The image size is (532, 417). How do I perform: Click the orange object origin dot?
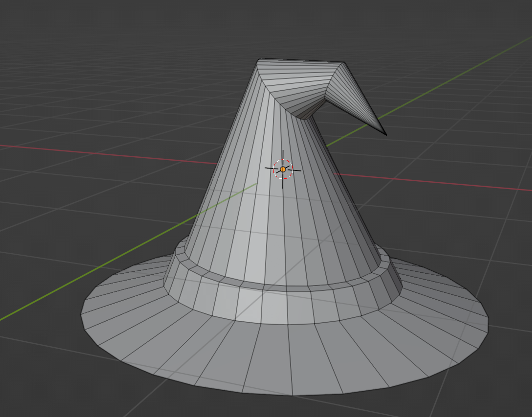click(x=283, y=169)
